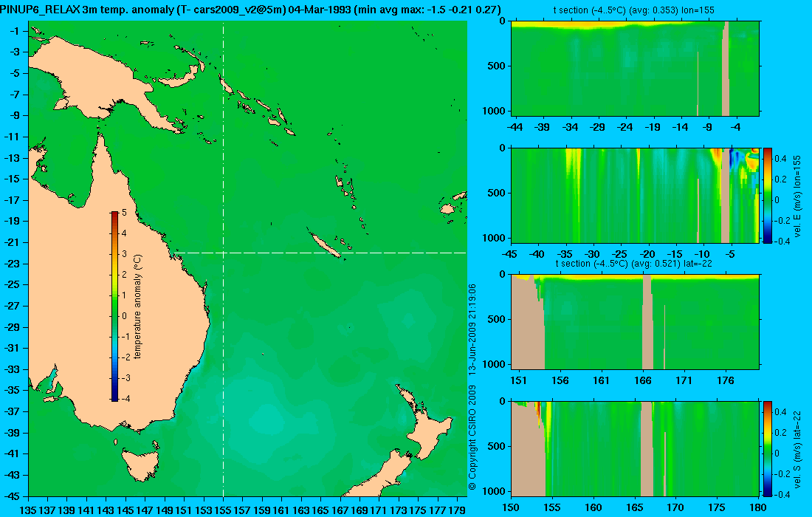The height and width of the screenshot is (517, 812).
Task: Click the "-23" tick on the map latitude axis
Action: point(12,264)
